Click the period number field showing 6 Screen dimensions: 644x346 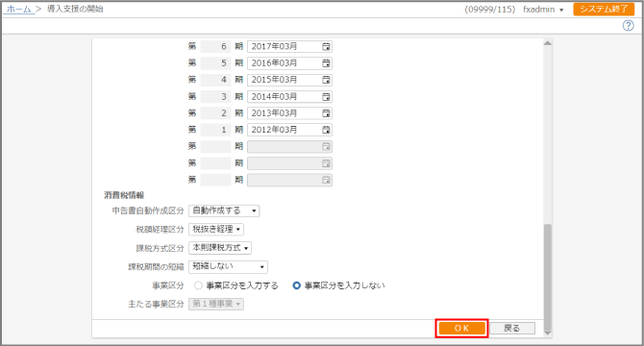click(215, 47)
